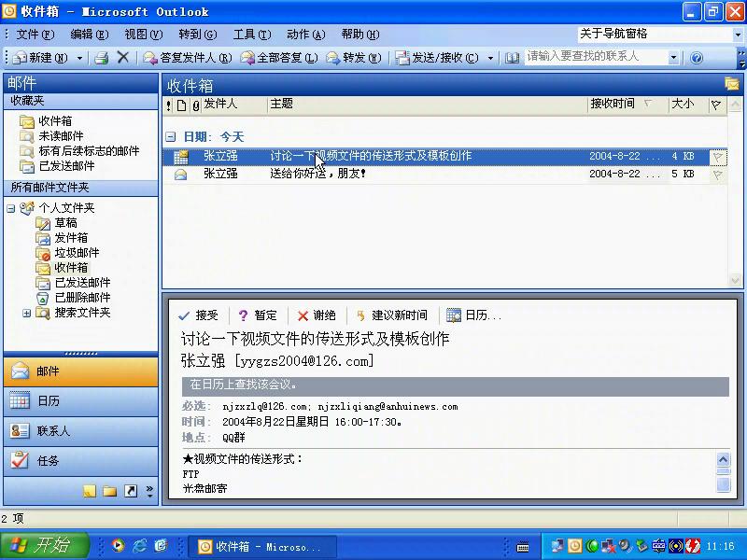Sort by the Icon (page) column header
747x560 pixels.
point(181,105)
